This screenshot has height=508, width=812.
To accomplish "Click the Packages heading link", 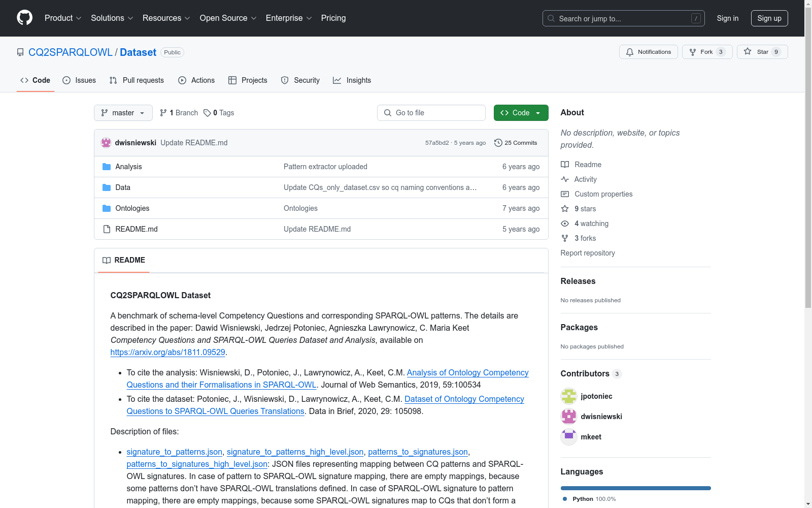I will pyautogui.click(x=579, y=327).
